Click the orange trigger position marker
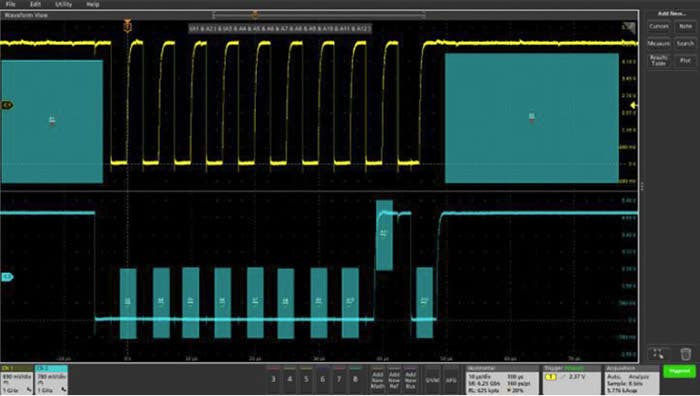The height and width of the screenshot is (396, 700). coord(128,27)
